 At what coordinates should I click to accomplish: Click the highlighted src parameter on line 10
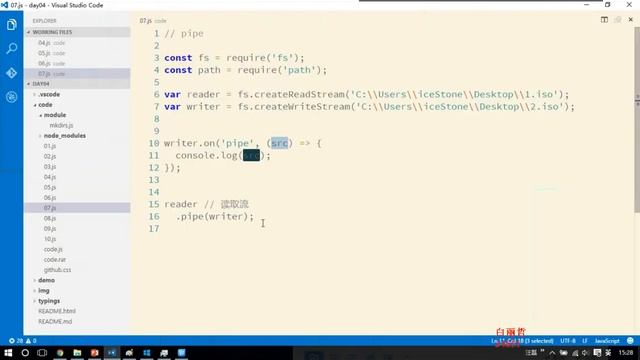280,143
